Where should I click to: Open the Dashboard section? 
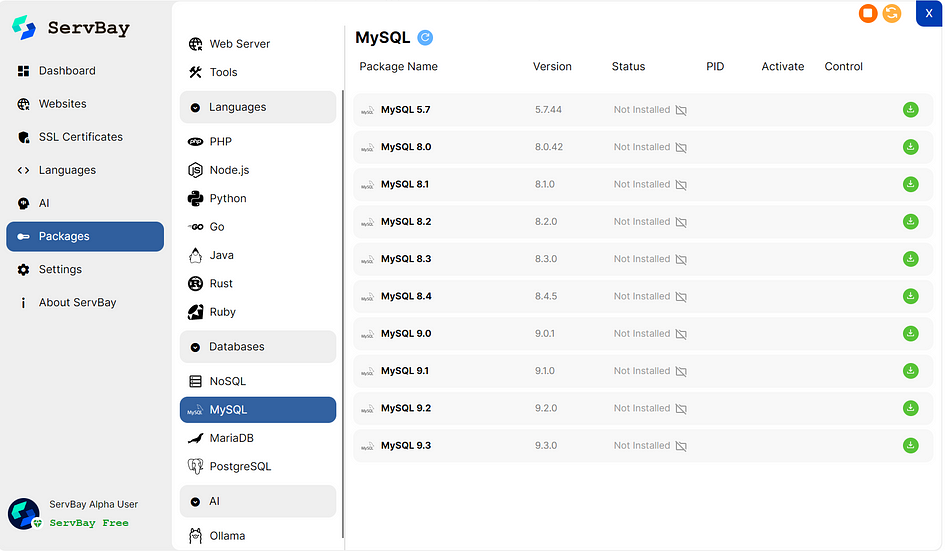pyautogui.click(x=85, y=71)
